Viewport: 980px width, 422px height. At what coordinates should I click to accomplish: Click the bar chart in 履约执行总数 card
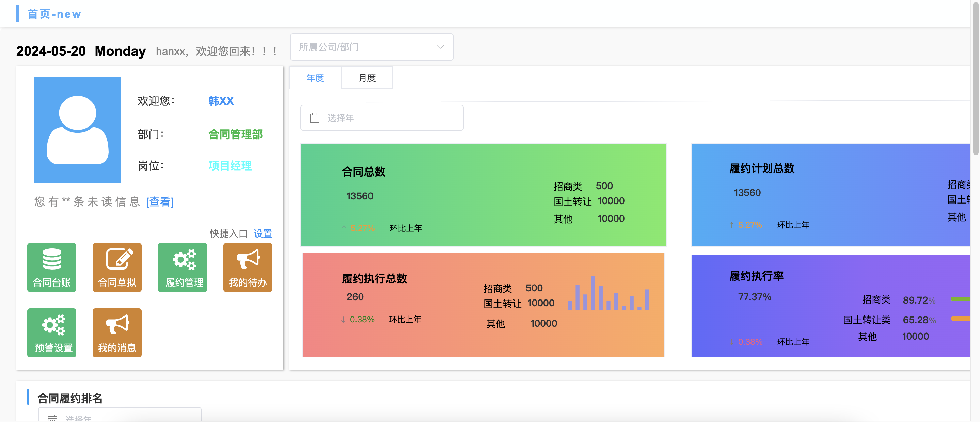(608, 293)
